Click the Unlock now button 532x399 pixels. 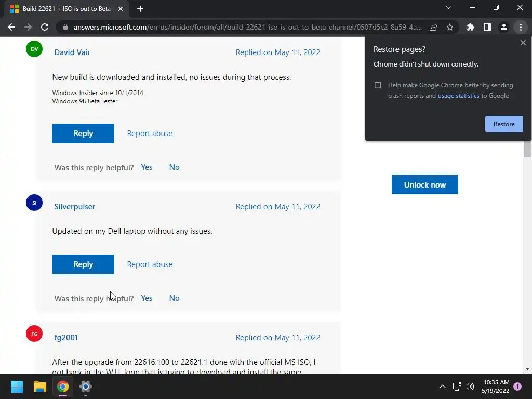tap(425, 184)
